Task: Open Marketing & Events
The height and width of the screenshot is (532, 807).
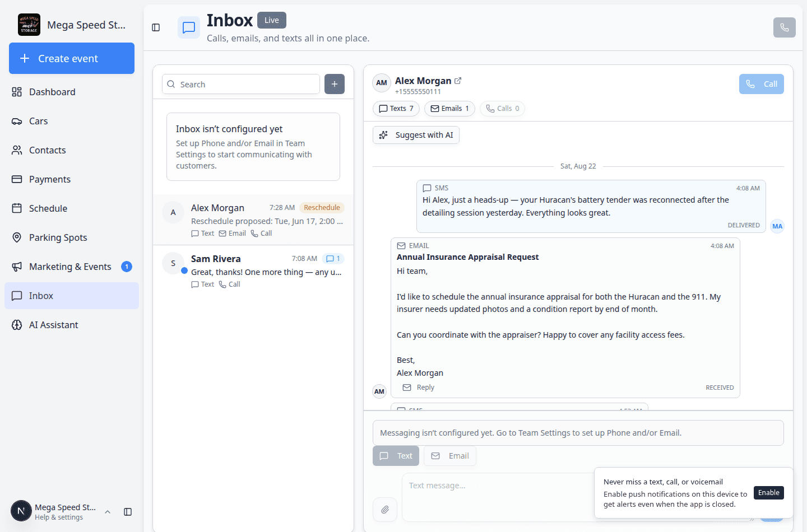Action: 72,267
